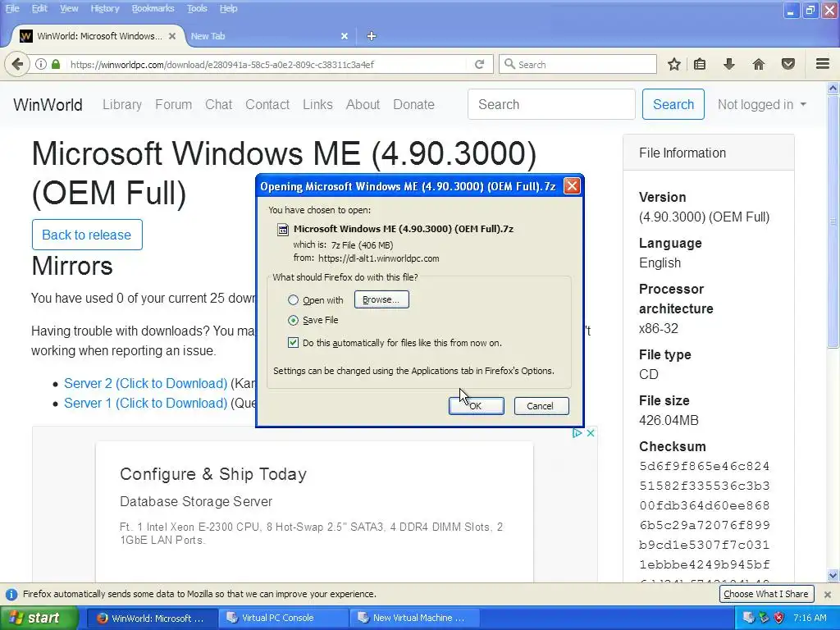Dismiss the Mozilla data notification bar
The image size is (840, 630).
pos(827,594)
